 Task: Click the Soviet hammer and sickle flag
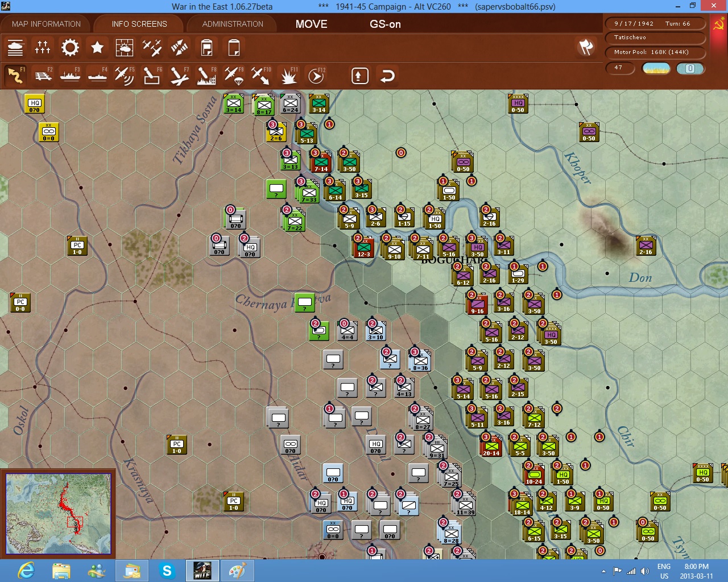(x=718, y=24)
